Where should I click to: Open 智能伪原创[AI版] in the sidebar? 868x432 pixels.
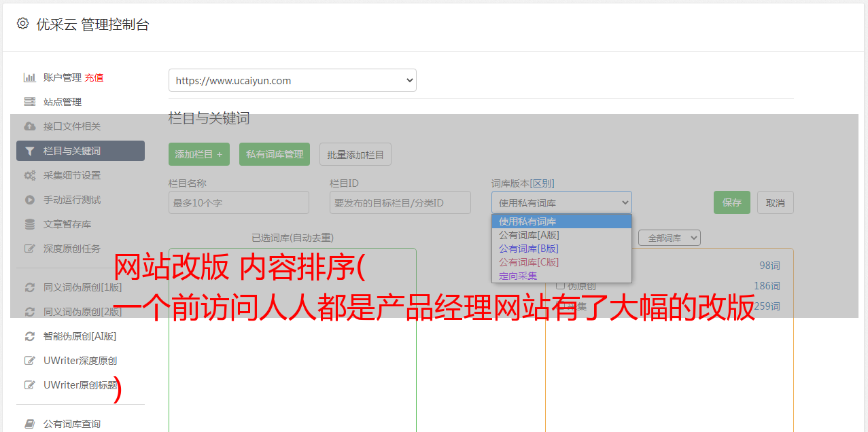tap(80, 336)
